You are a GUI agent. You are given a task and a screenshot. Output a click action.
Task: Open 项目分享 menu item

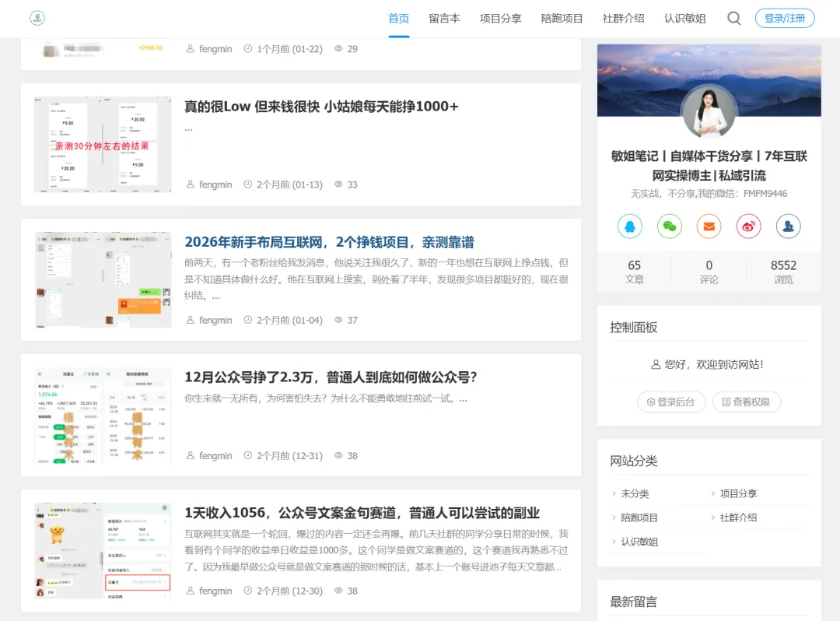click(x=501, y=19)
